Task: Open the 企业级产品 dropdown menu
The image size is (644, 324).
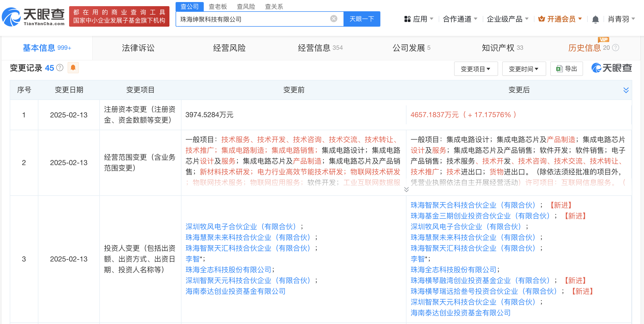Action: coord(508,19)
